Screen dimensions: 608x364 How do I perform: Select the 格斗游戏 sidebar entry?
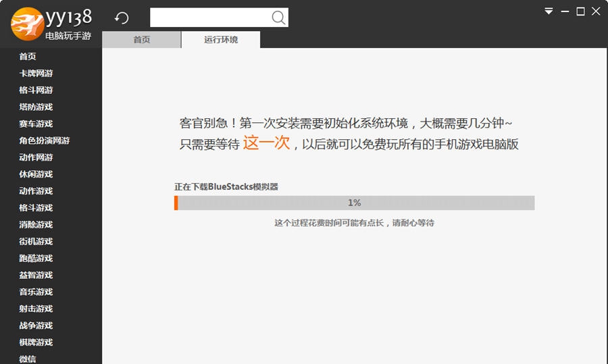point(36,207)
